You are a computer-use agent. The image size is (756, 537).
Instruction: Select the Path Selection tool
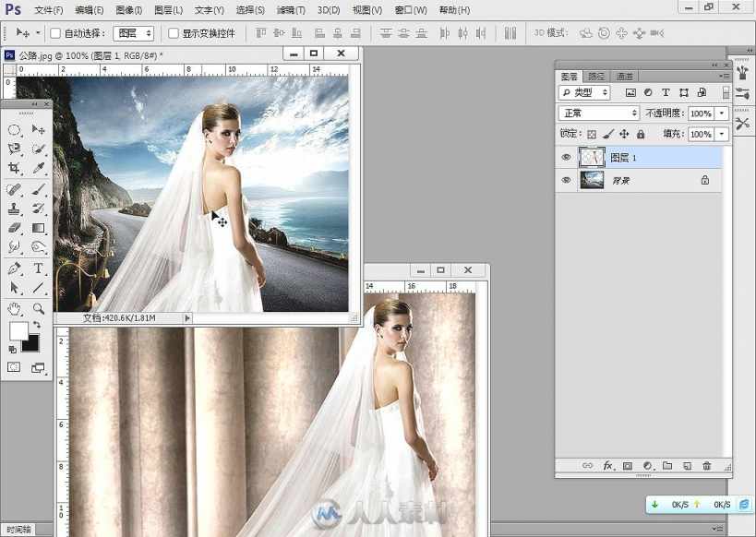(x=15, y=288)
